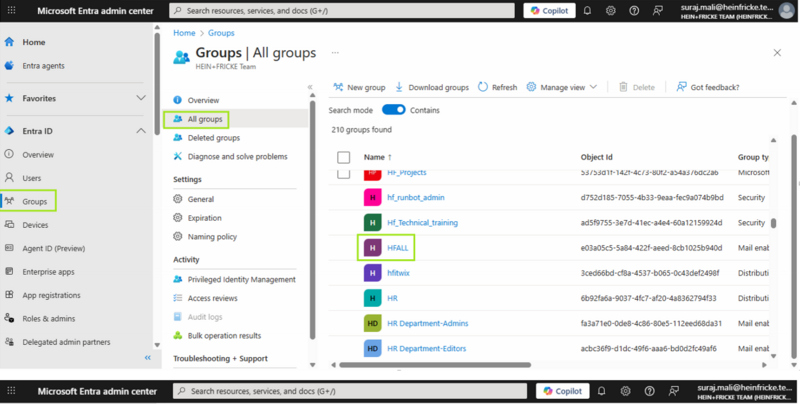800x404 pixels.
Task: Select Deleted groups in the menu
Action: (x=214, y=138)
